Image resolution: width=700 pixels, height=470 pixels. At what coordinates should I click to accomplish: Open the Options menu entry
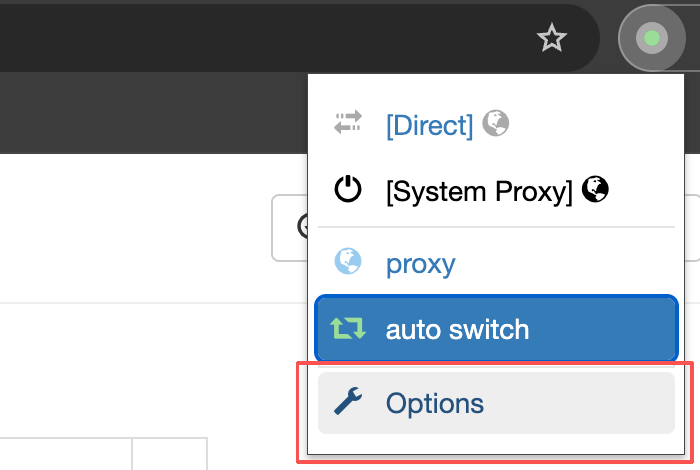(435, 404)
